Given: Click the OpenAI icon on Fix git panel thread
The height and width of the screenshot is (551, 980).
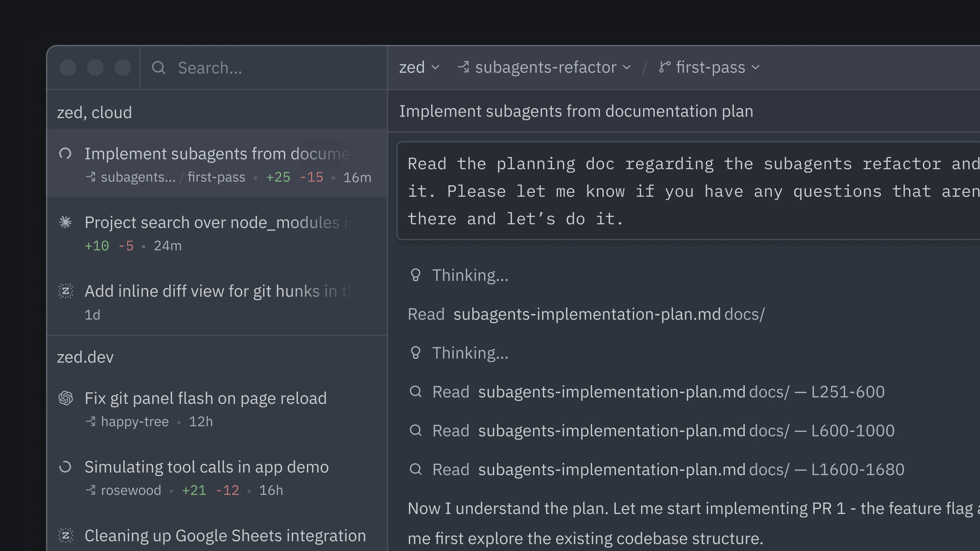Looking at the screenshot, I should pos(65,398).
